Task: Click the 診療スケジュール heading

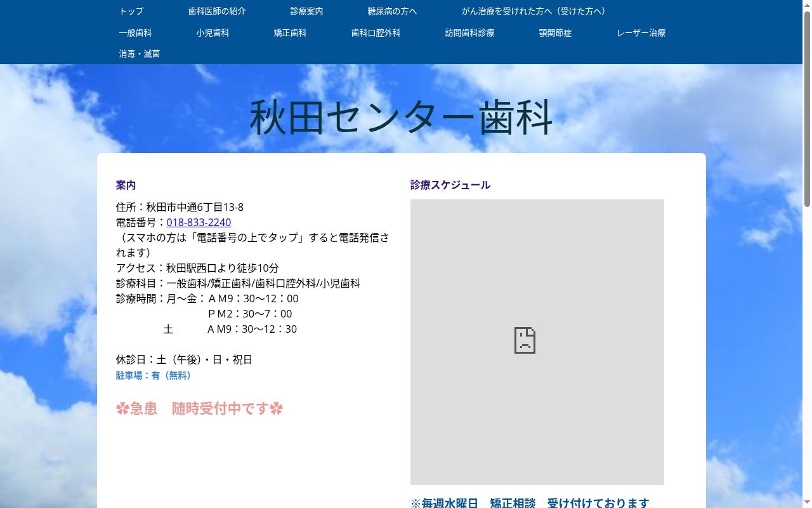Action: [450, 185]
